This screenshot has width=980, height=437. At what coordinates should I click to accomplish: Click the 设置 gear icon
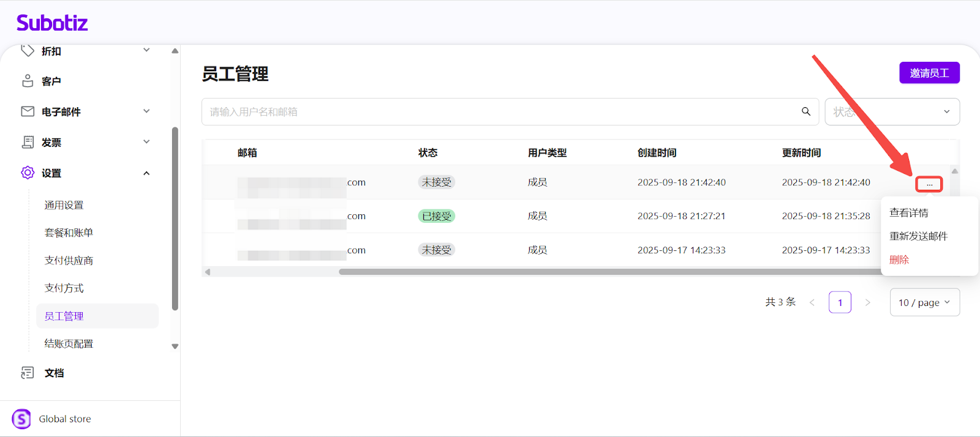pyautogui.click(x=28, y=173)
